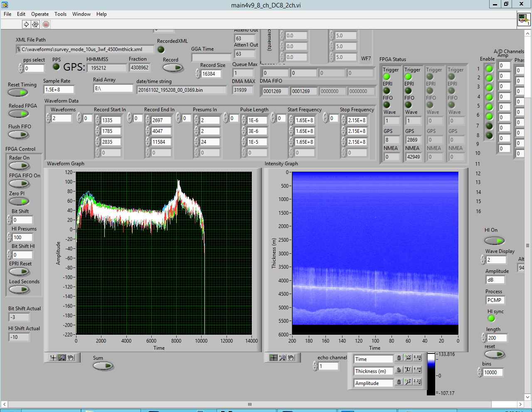Screen dimensions: 532x412
Task: Open the Process PCMP selector
Action: pyautogui.click(x=495, y=300)
